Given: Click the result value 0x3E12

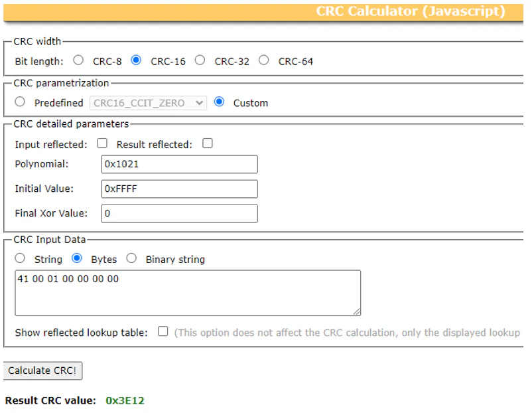Looking at the screenshot, I should (x=125, y=401).
